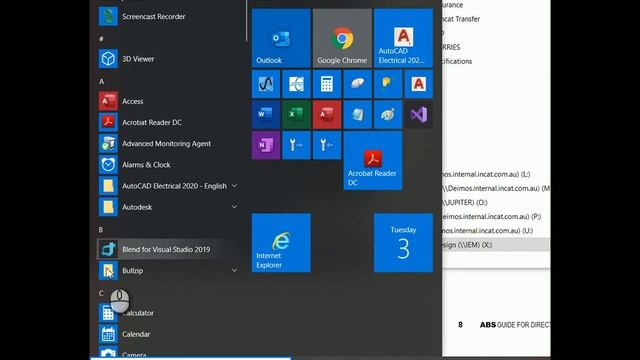This screenshot has height=360, width=640.
Task: Open the Calculator small tile
Action: click(327, 84)
